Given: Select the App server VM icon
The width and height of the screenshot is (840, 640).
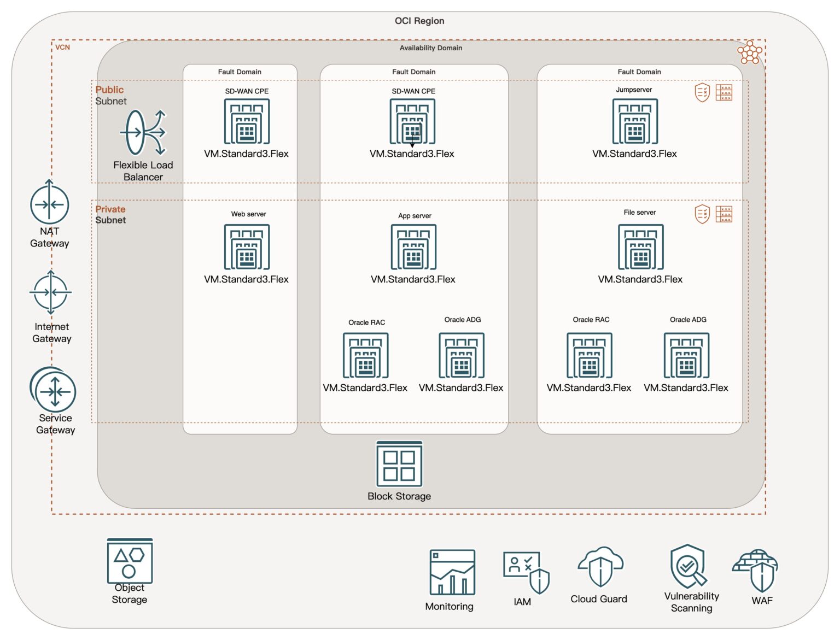Looking at the screenshot, I should tap(413, 247).
